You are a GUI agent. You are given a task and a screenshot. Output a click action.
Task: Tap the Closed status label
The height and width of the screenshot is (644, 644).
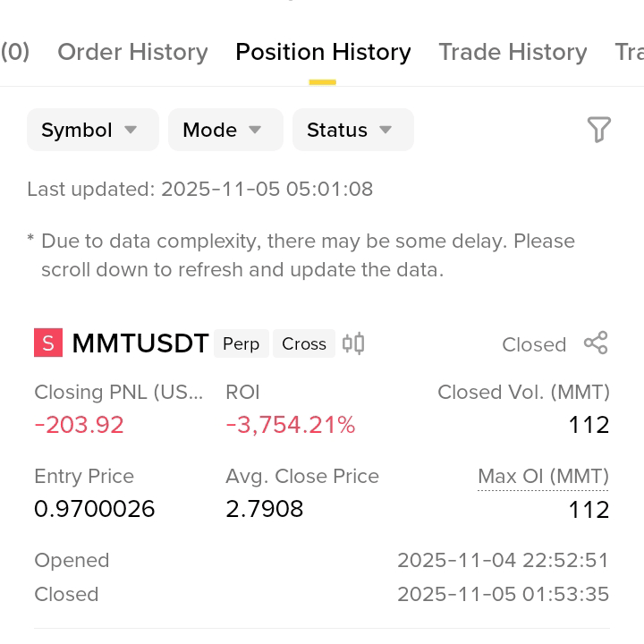point(534,344)
